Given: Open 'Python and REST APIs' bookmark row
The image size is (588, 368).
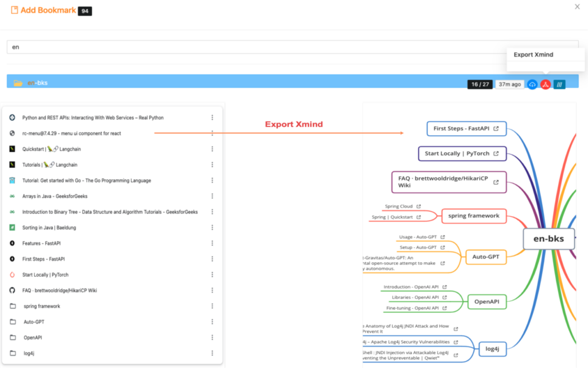Looking at the screenshot, I should point(112,117).
